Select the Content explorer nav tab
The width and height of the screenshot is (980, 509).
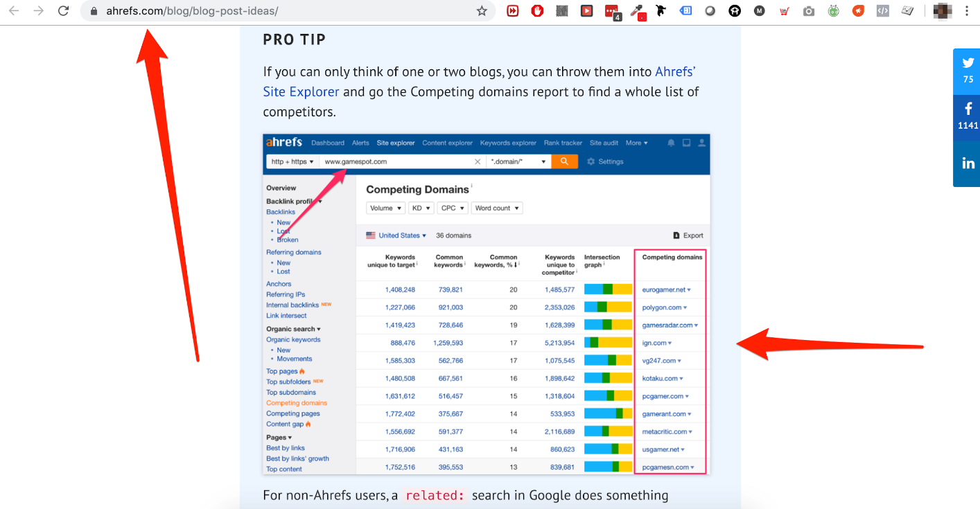447,143
